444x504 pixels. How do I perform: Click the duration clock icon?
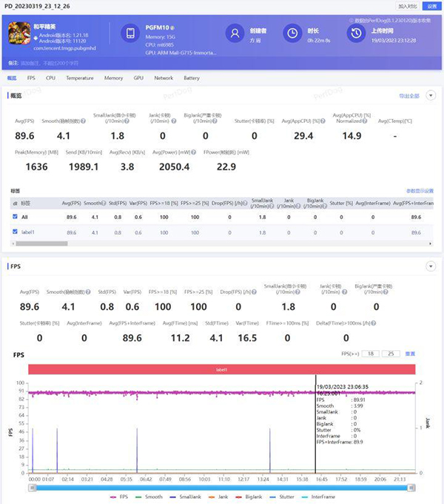pos(293,34)
